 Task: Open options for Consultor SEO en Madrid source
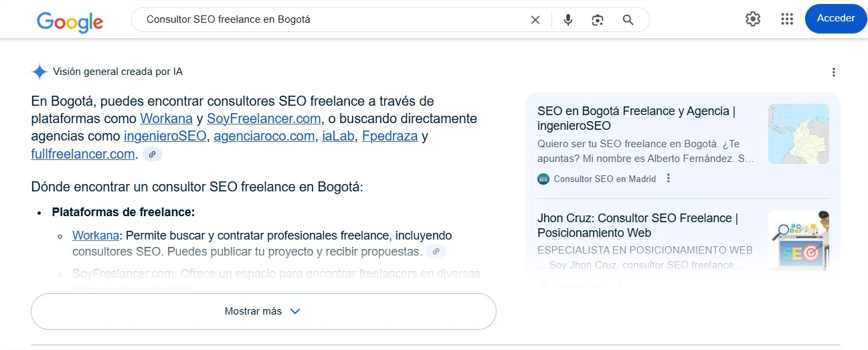(668, 179)
